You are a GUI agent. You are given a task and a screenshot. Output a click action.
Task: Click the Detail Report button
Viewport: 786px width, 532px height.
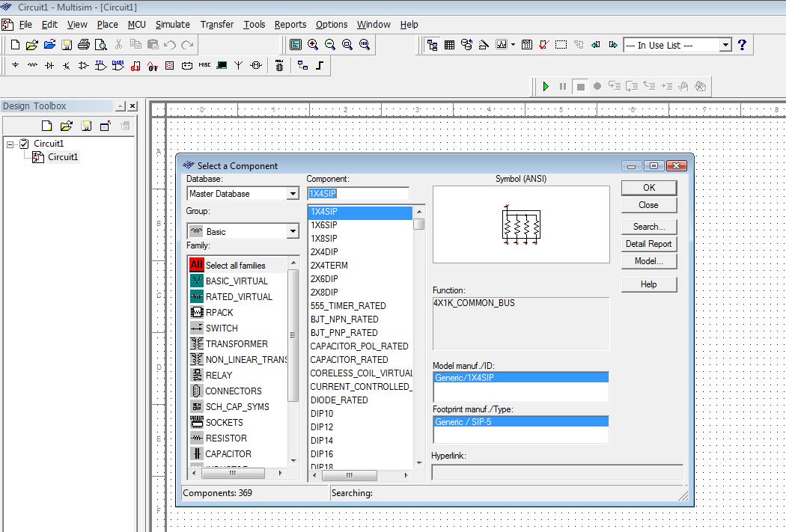(648, 244)
